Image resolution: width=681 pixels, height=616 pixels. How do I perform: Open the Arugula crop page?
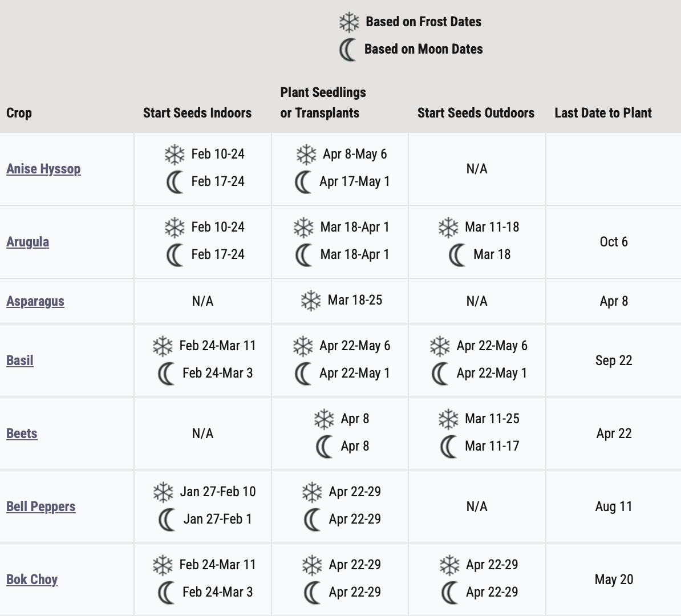[x=27, y=242]
